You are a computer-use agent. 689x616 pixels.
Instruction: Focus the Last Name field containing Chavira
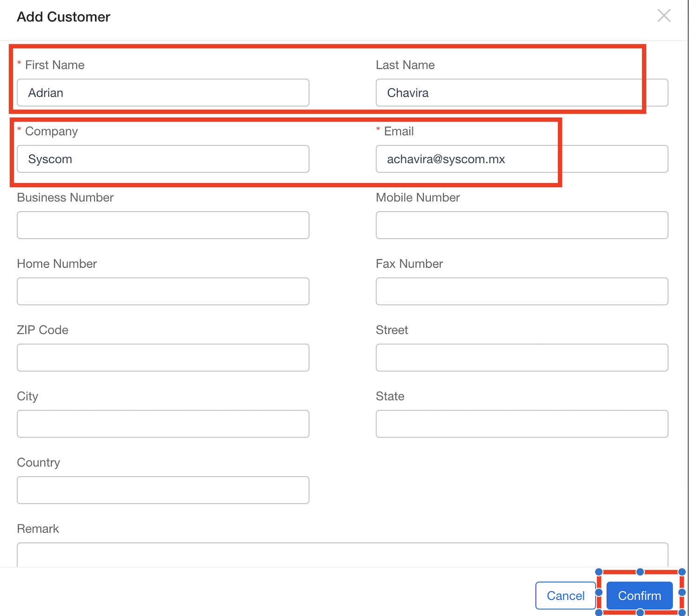coord(522,92)
